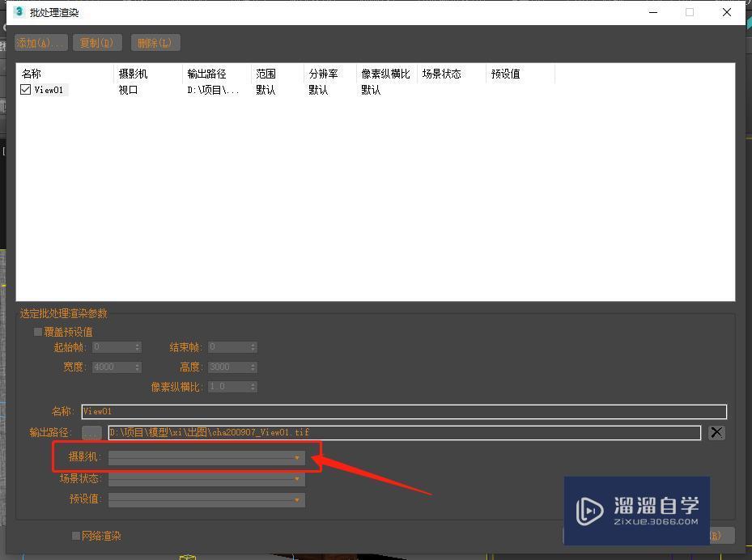Open the output path browse (...) button
Image resolution: width=752 pixels, height=560 pixels.
[91, 432]
